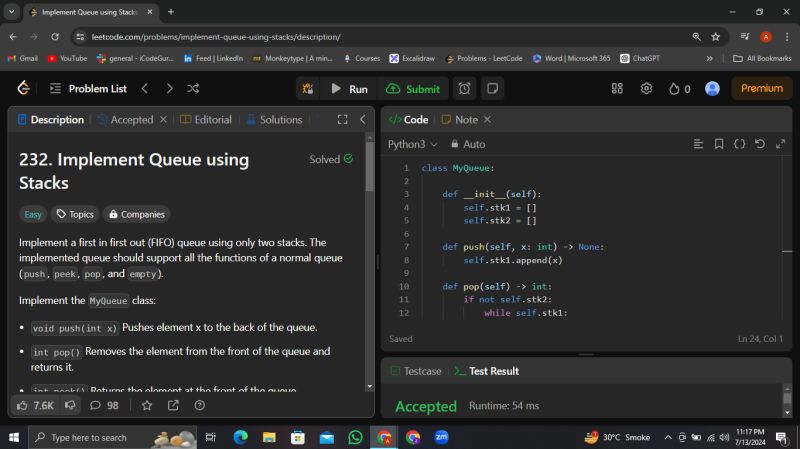Add problem to favorites star

(x=147, y=405)
